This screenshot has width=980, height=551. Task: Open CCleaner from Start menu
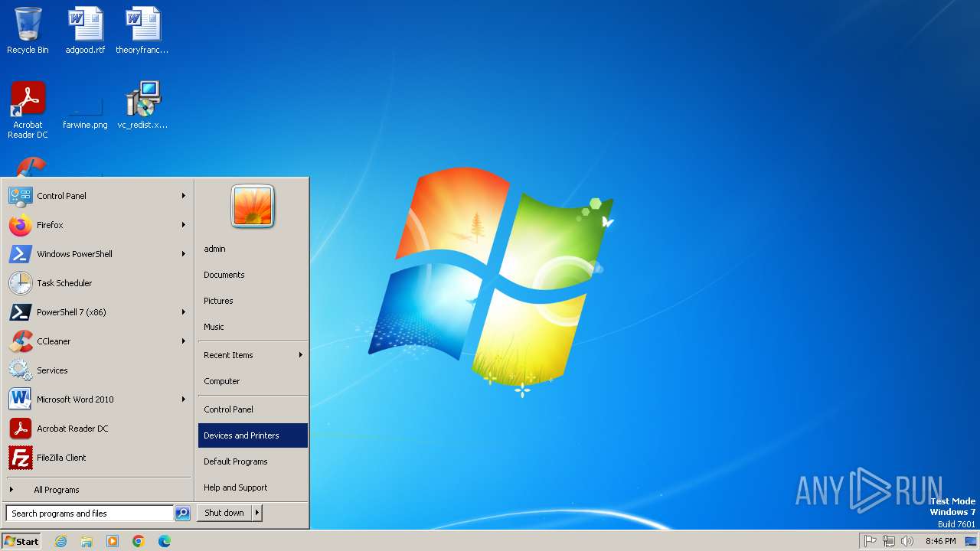98,341
